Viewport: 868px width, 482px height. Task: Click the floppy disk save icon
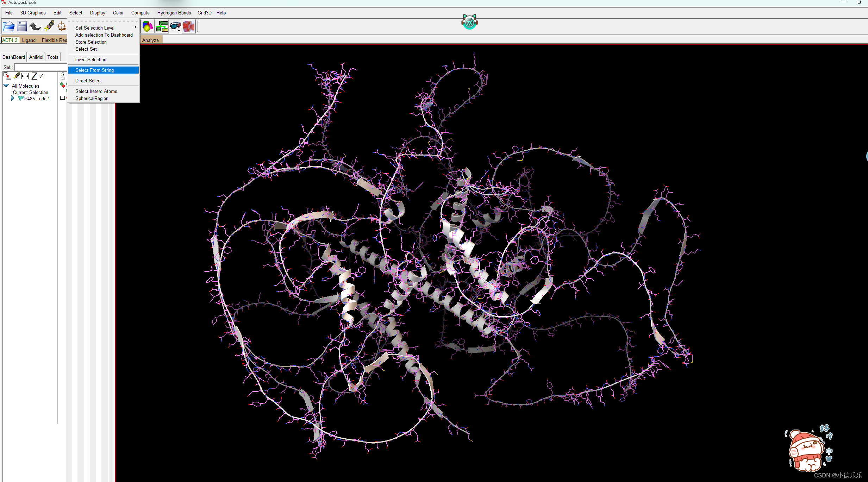click(x=22, y=26)
